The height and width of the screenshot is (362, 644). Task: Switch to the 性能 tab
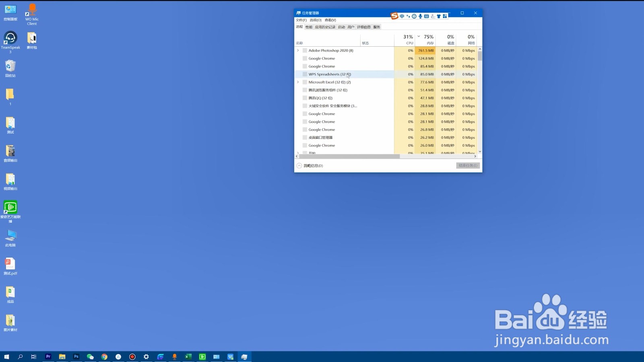click(309, 27)
